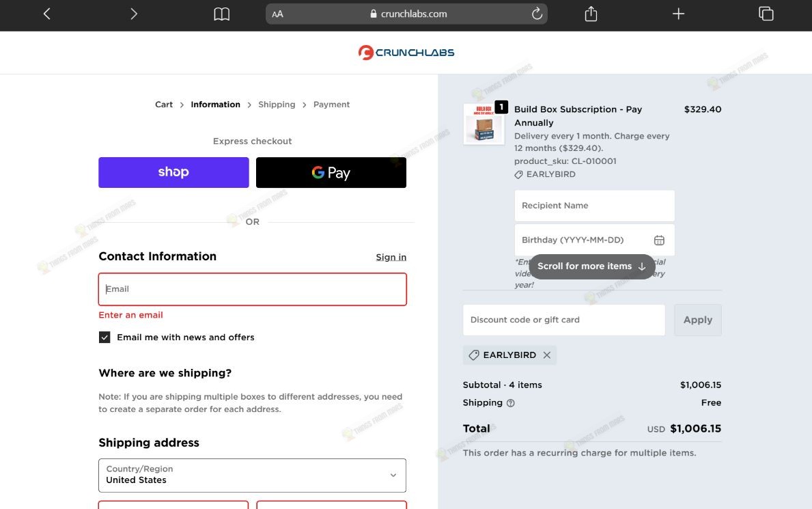
Task: Go back with the browser back arrow
Action: tap(46, 14)
